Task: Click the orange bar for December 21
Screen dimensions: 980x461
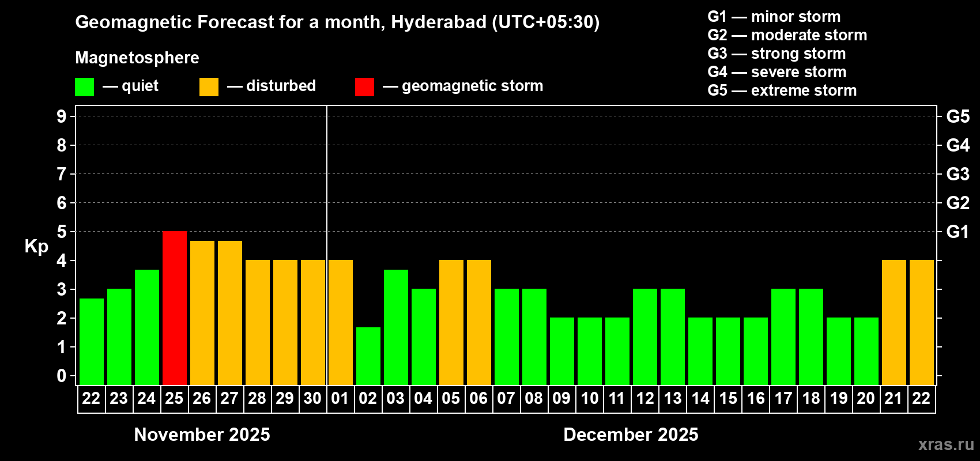Action: [894, 322]
